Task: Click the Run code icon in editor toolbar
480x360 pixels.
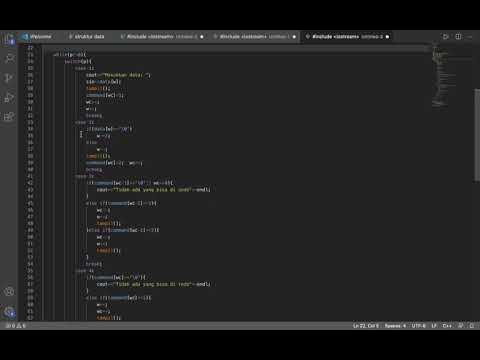Action: pyautogui.click(x=445, y=36)
